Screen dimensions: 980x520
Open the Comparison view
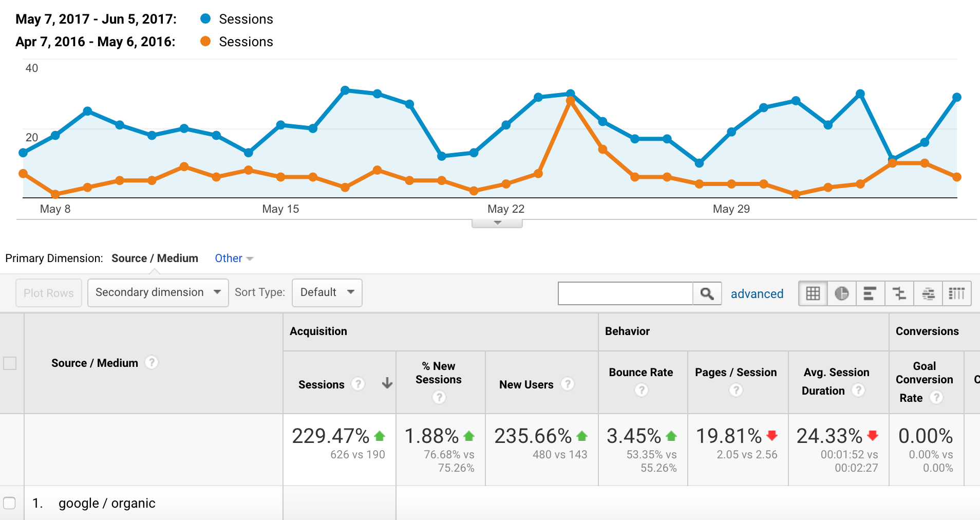(899, 293)
